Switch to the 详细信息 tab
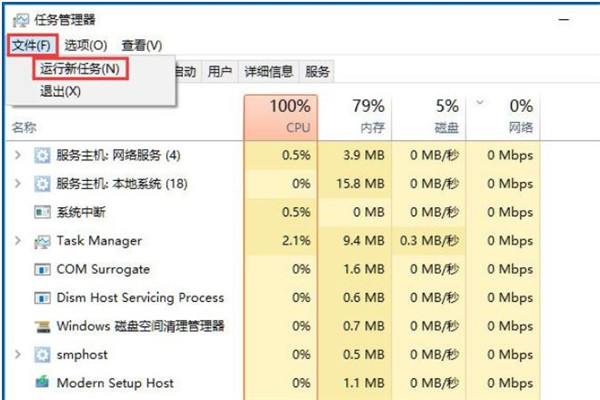 point(268,72)
